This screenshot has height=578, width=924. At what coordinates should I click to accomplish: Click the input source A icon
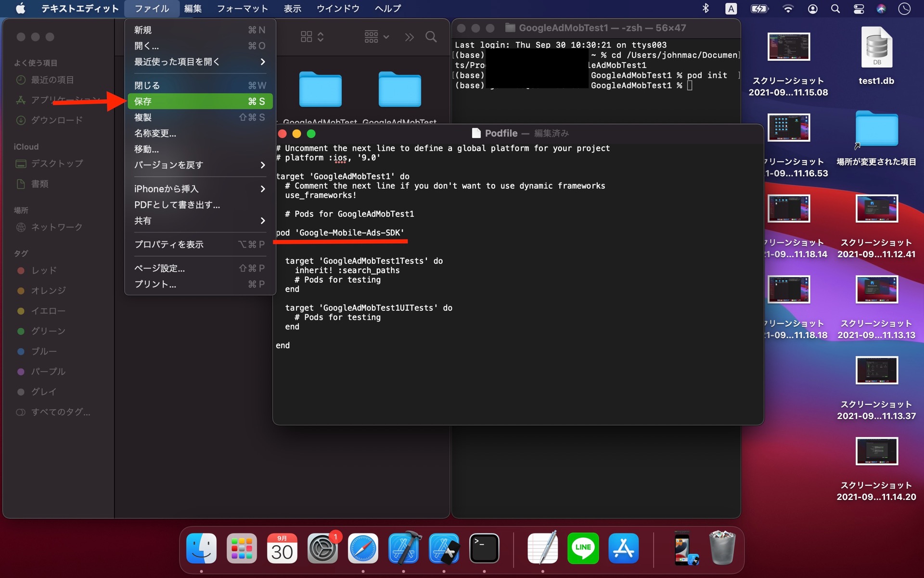point(731,9)
